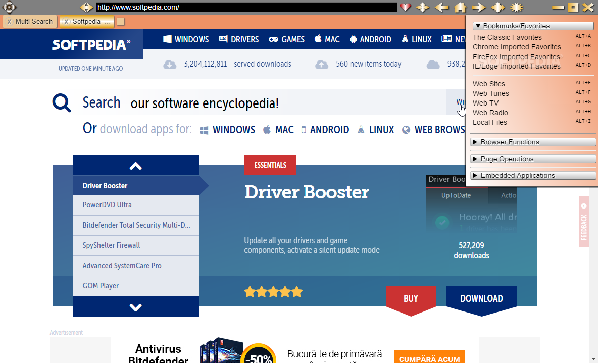Click the red ESSENTIALS label
598x364 pixels.
tap(270, 165)
